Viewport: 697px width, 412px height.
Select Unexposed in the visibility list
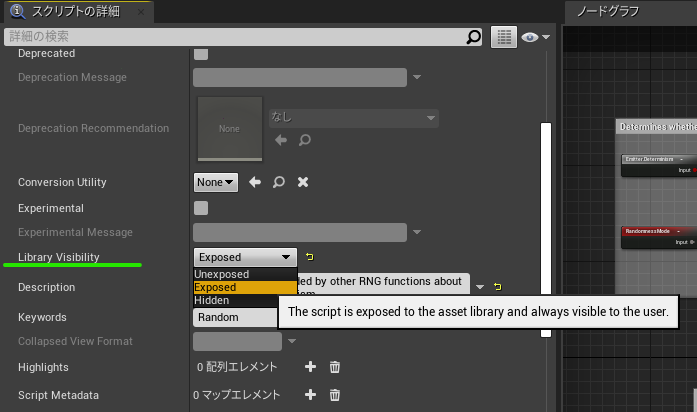click(245, 274)
